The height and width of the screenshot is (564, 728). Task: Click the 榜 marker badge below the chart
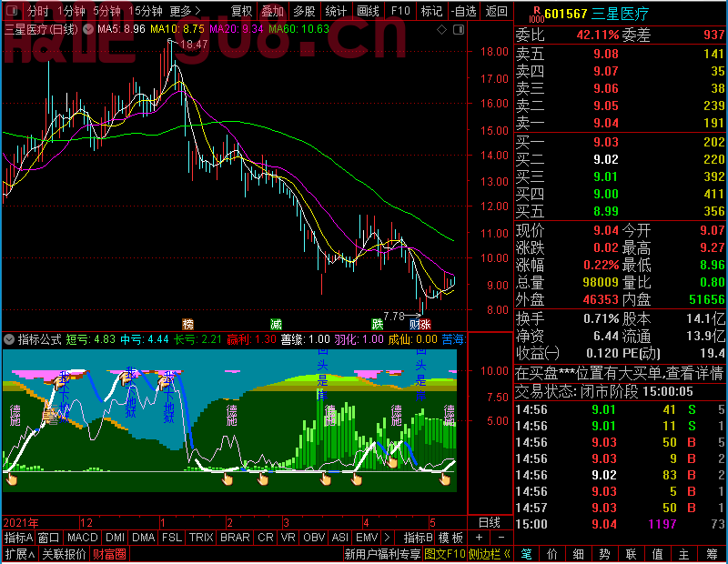[188, 324]
